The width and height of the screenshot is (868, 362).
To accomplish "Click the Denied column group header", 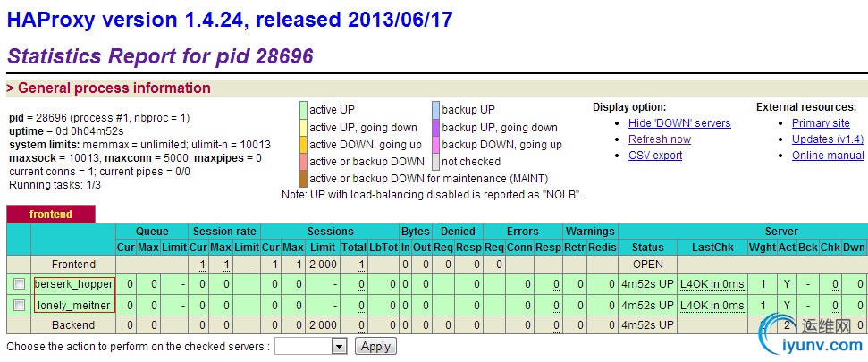I will (x=458, y=231).
